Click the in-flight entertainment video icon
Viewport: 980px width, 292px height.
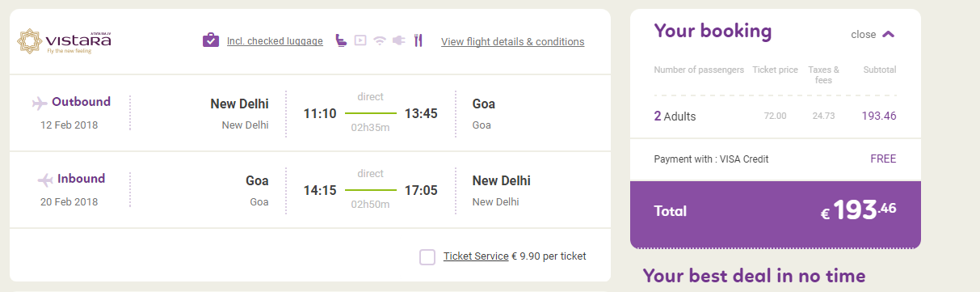point(360,40)
